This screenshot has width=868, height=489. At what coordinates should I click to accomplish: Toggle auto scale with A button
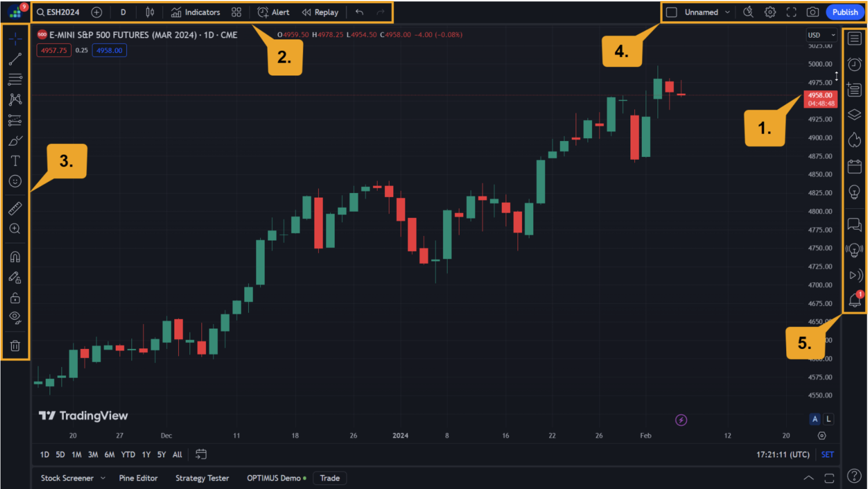pos(815,419)
